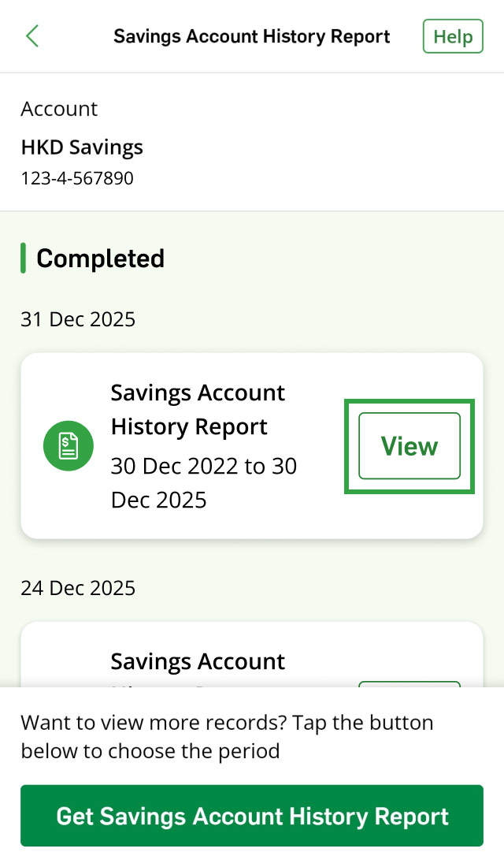Click the green bar beside Completed
The width and height of the screenshot is (504, 867).
24,259
